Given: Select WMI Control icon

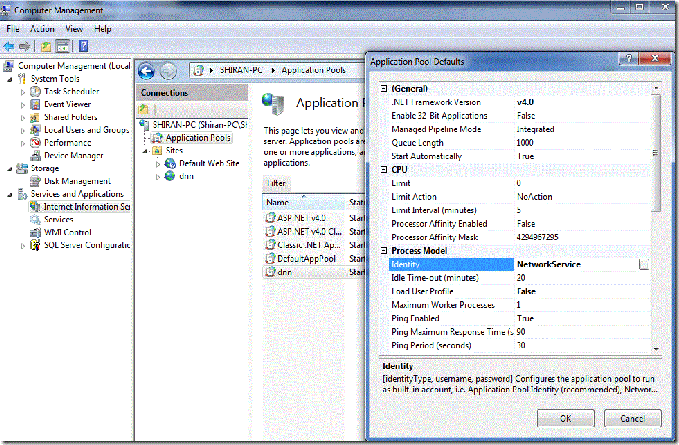Looking at the screenshot, I should [36, 232].
